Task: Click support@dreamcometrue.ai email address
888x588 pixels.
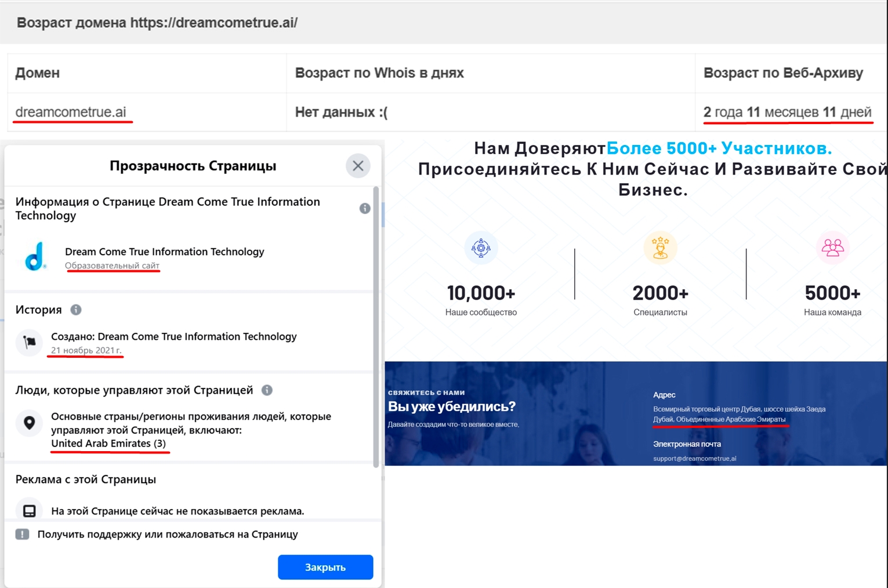Action: (694, 458)
